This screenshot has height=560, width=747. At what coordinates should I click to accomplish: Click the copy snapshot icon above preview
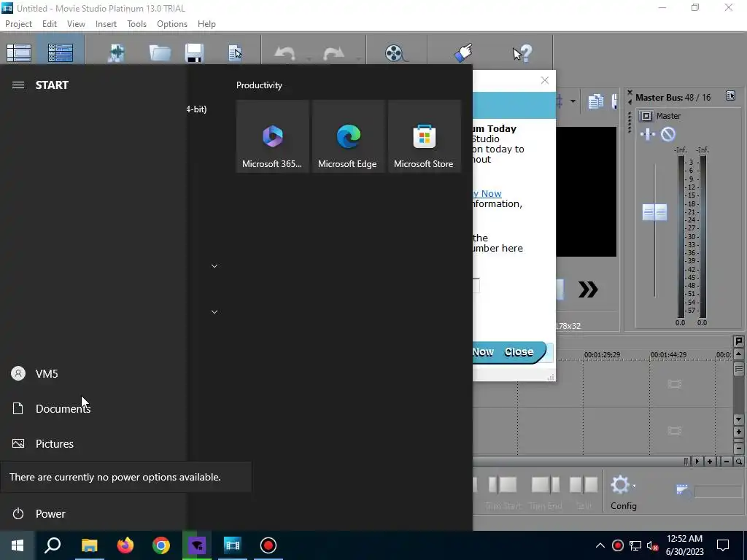(x=595, y=101)
